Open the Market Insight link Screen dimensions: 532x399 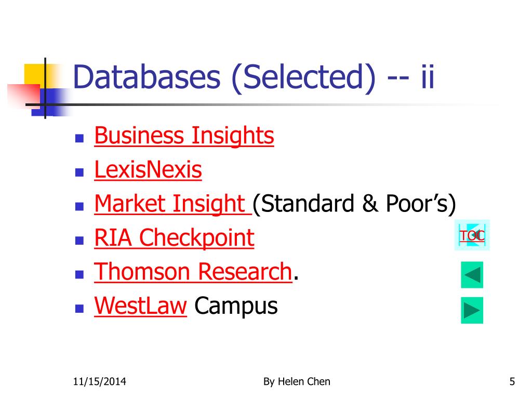click(x=173, y=204)
